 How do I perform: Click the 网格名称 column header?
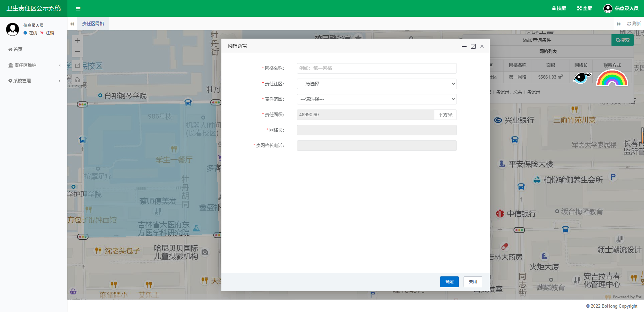tap(518, 65)
